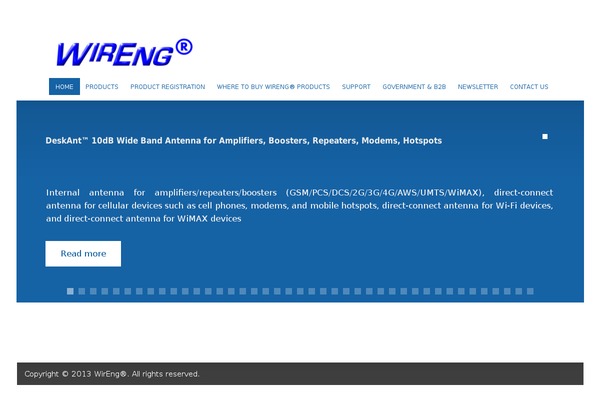Select the second-to-last slide pagination dot
Image resolution: width=600 pixels, height=400 pixels.
tap(519, 291)
